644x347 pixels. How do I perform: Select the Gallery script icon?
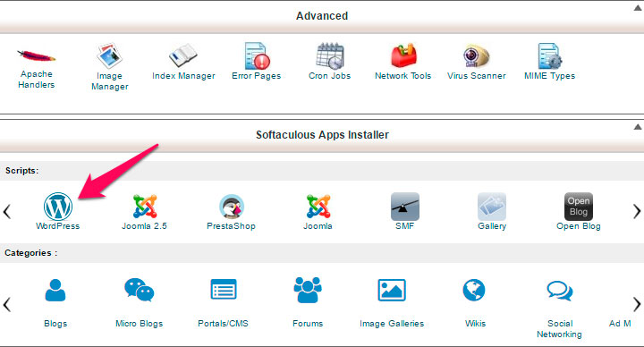492,207
